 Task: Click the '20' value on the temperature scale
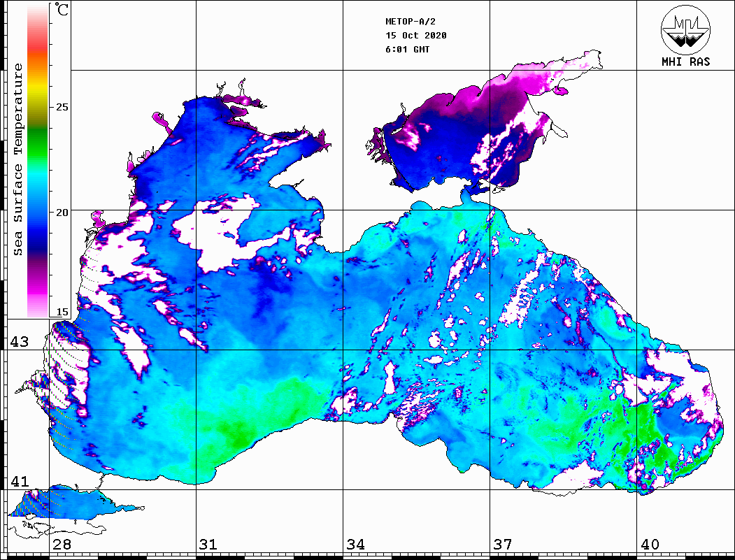point(62,213)
